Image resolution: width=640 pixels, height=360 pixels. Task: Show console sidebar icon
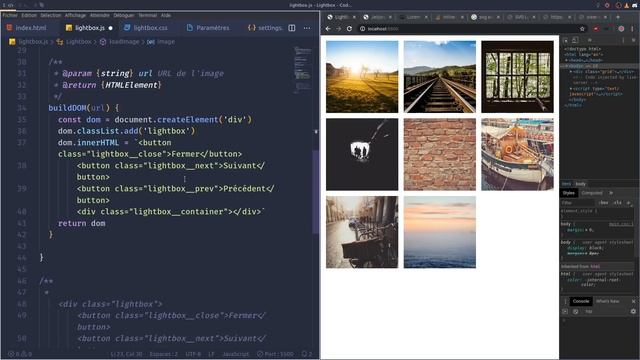point(565,311)
